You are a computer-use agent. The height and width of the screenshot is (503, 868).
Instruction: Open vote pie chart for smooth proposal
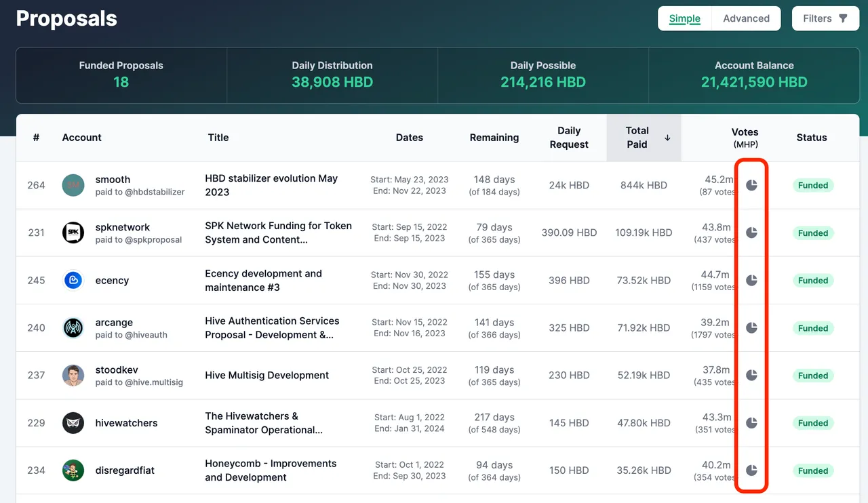[x=751, y=185]
